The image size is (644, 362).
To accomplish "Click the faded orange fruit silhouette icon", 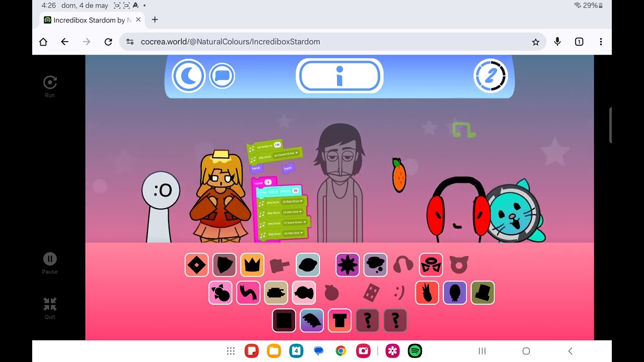I will pyautogui.click(x=332, y=293).
